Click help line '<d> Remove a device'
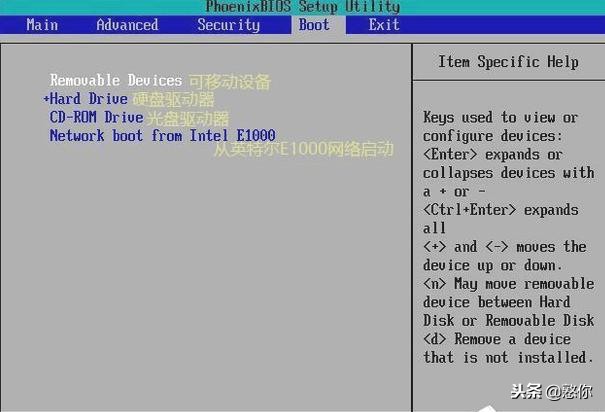This screenshot has height=412, width=605. pyautogui.click(x=497, y=339)
